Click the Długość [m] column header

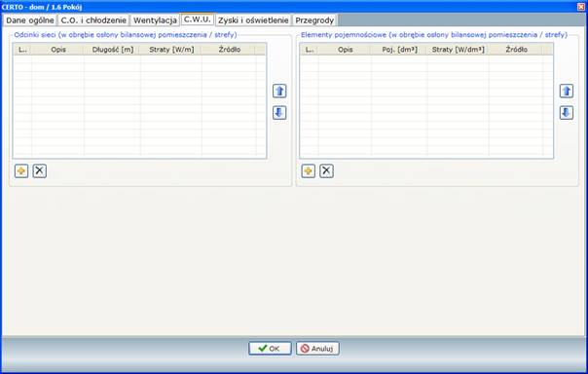coord(113,50)
